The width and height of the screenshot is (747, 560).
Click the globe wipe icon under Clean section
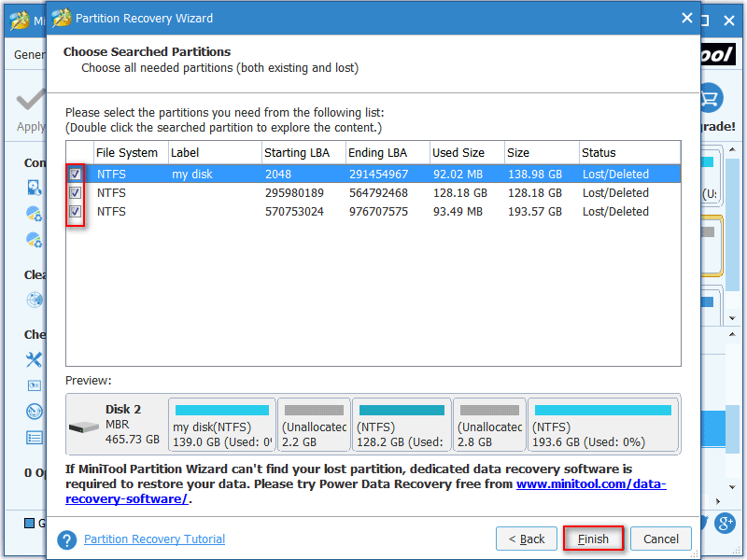35,300
